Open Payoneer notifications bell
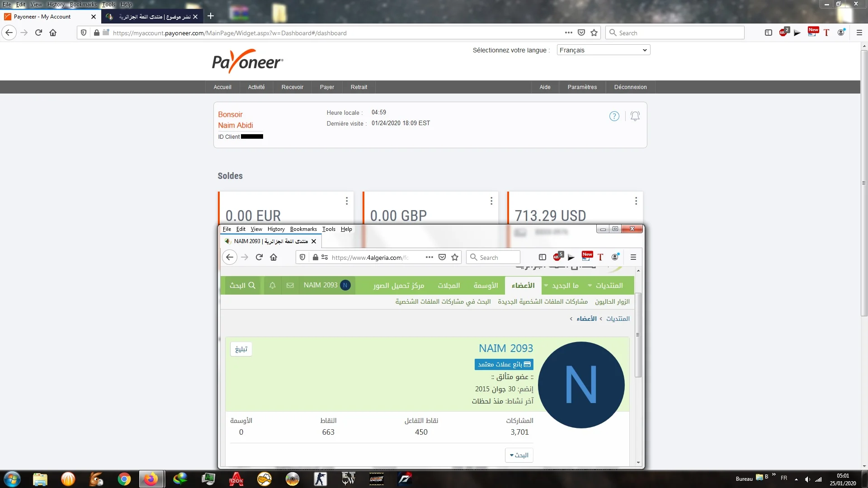Screen dimensions: 868x488 coord(635,116)
